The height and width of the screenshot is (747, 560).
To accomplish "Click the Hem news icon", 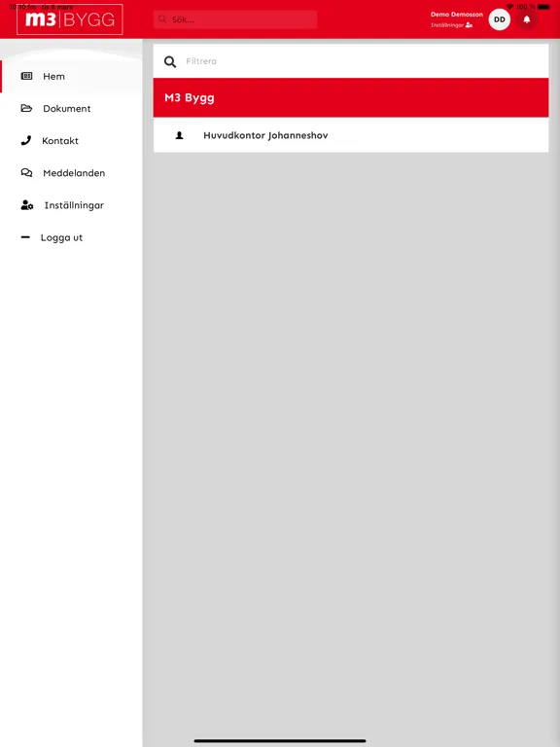I will (26, 76).
